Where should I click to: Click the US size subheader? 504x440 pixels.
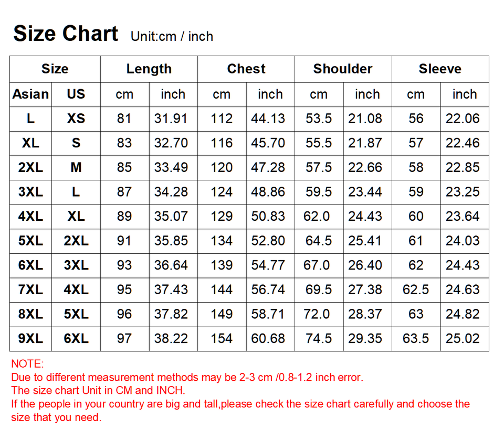click(76, 94)
